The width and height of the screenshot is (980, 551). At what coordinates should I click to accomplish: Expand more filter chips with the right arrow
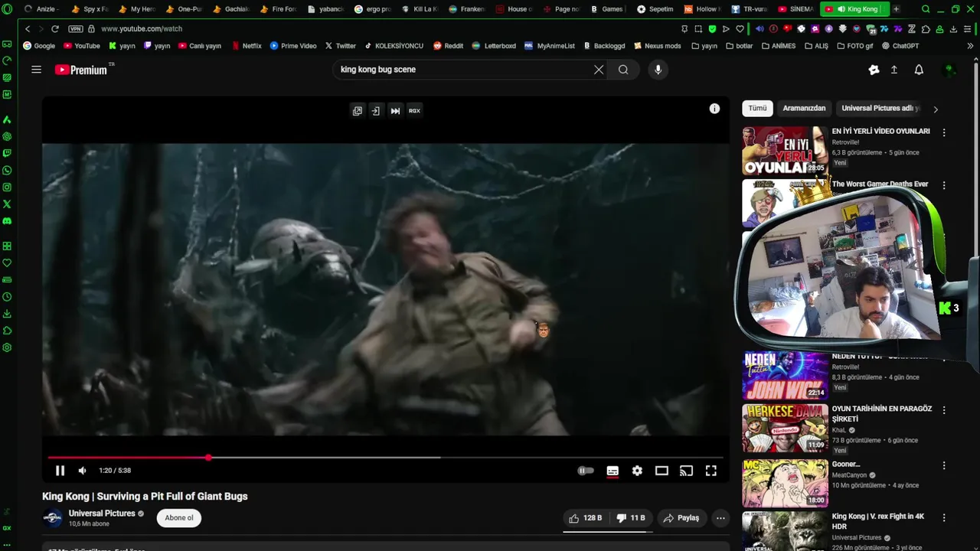935,109
